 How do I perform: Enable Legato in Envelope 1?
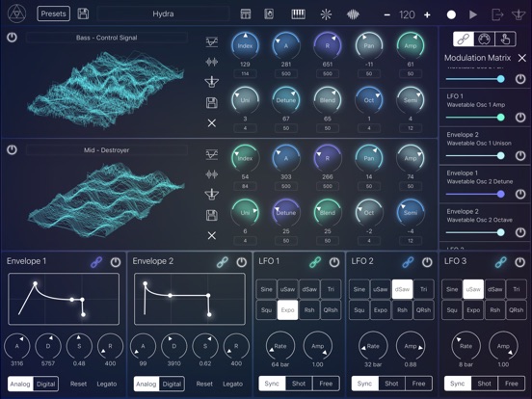tap(107, 384)
